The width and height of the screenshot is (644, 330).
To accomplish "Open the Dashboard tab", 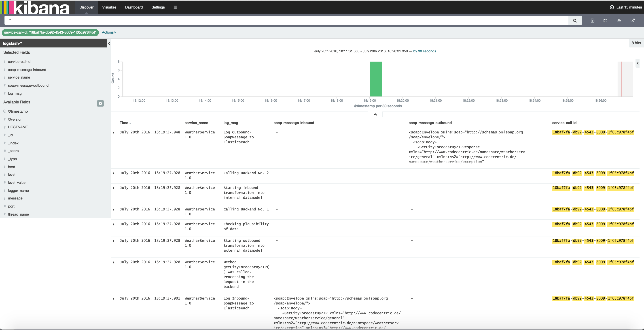I will pos(134,7).
